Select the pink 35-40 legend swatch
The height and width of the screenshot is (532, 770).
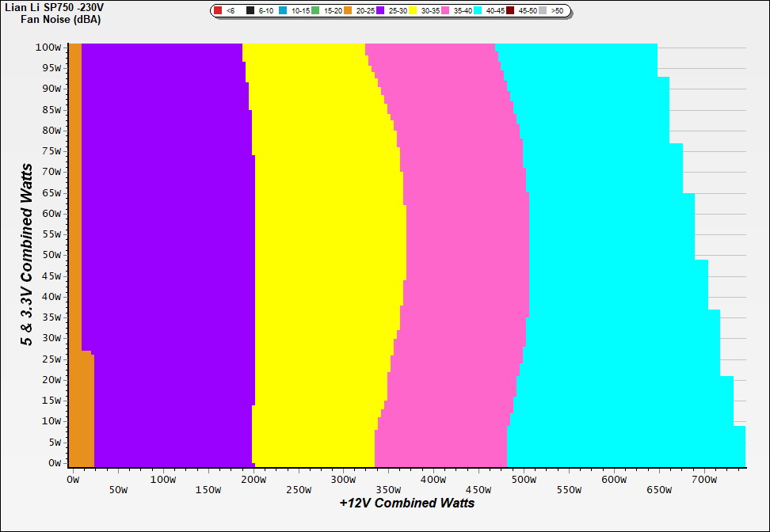[445, 11]
